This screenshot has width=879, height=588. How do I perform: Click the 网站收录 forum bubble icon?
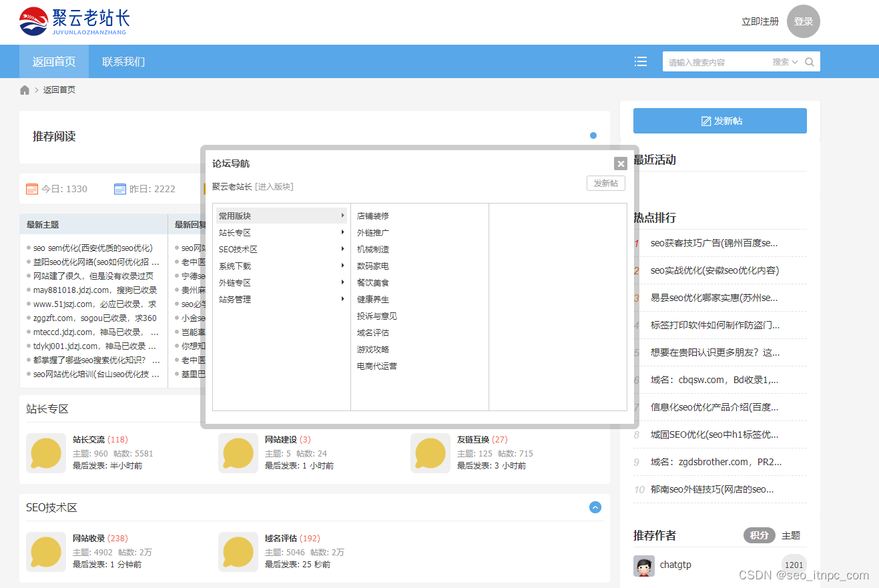(x=46, y=552)
